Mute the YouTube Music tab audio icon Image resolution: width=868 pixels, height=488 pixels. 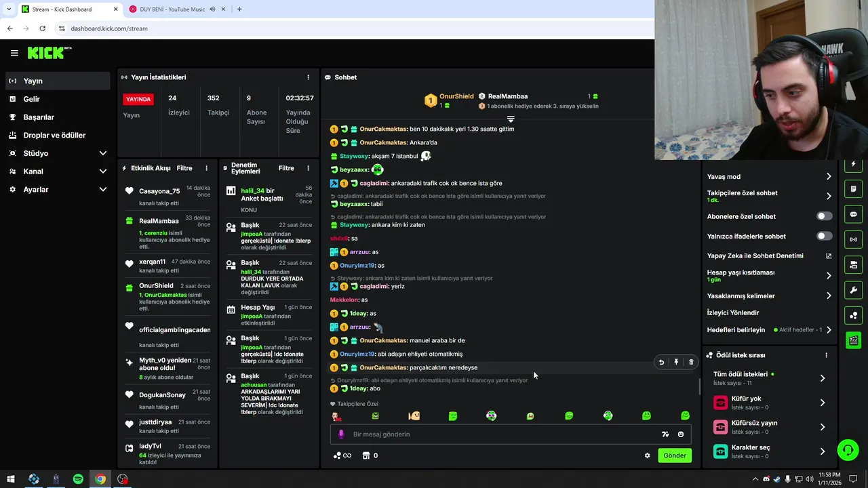212,9
